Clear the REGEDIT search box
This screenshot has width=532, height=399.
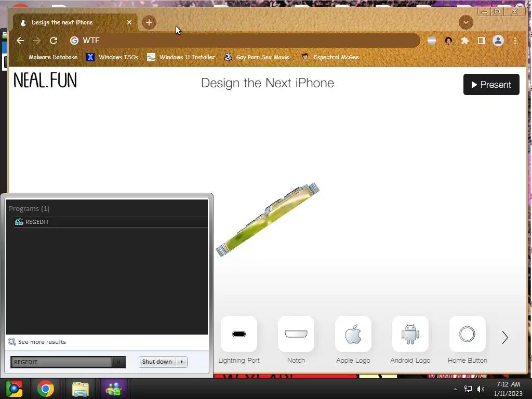[x=118, y=362]
